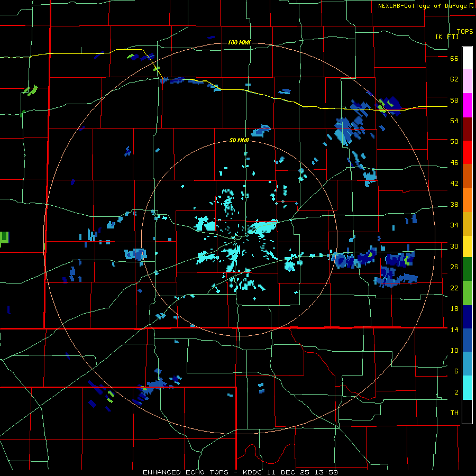Click the legend value "30"
This screenshot has width=476, height=476.
(454, 246)
